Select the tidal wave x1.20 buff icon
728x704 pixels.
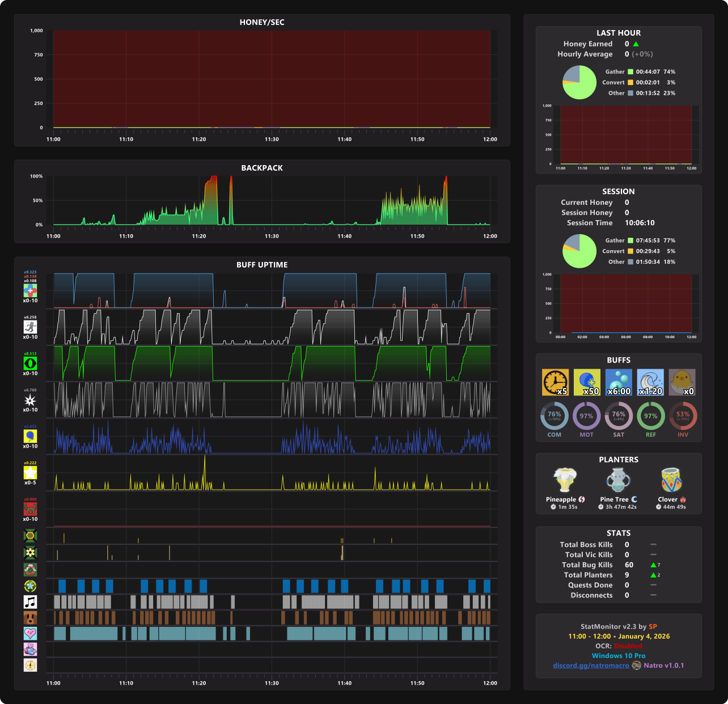pos(650,382)
